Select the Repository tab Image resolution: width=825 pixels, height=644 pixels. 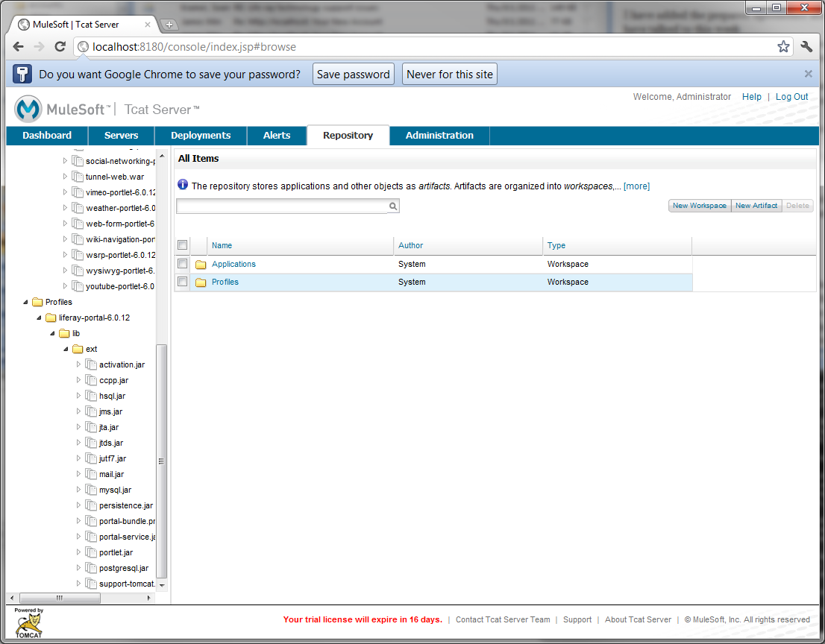[348, 135]
